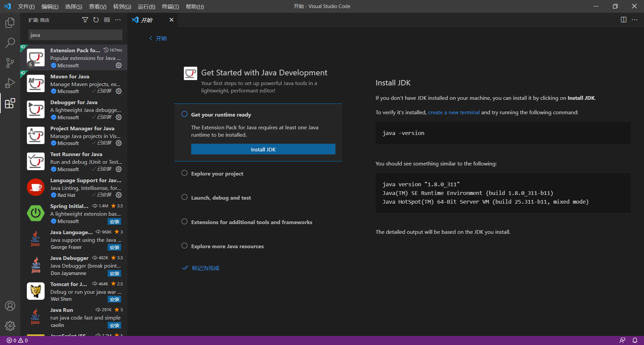Select Get your runtime ready step circle
The width and height of the screenshot is (644, 345).
pyautogui.click(x=184, y=114)
